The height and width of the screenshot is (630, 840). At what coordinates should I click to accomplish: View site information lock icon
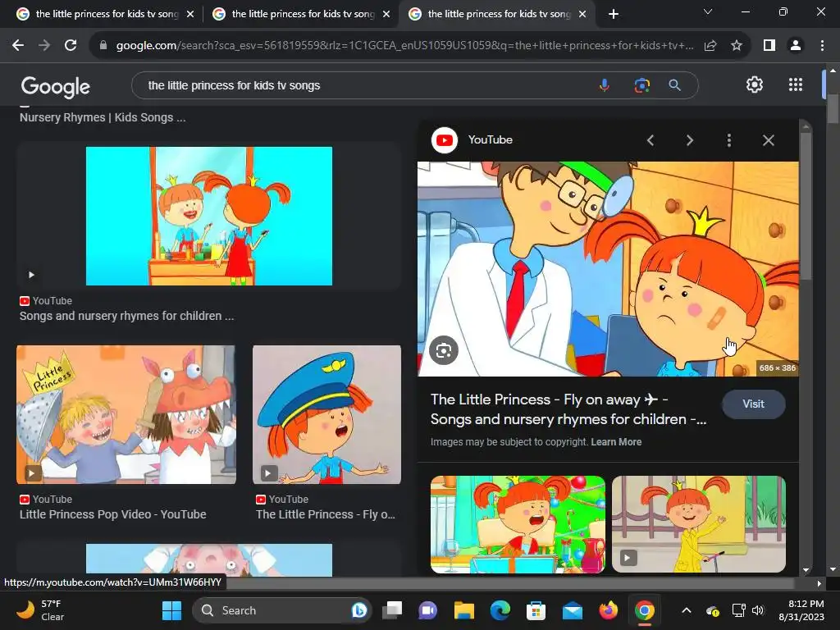point(103,46)
